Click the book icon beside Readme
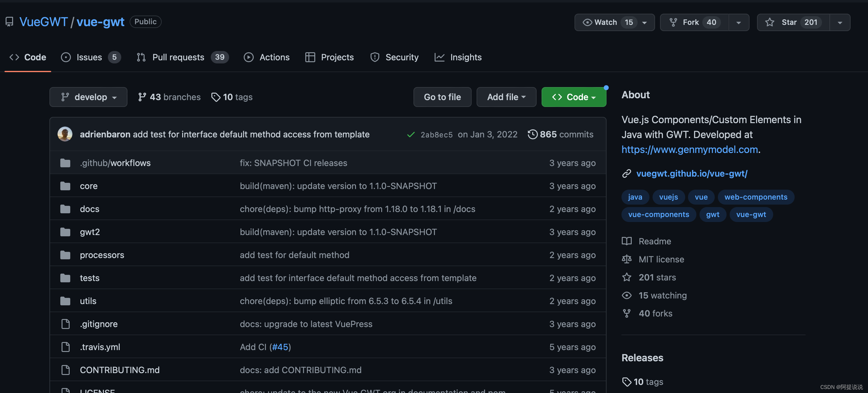868x393 pixels. [627, 241]
